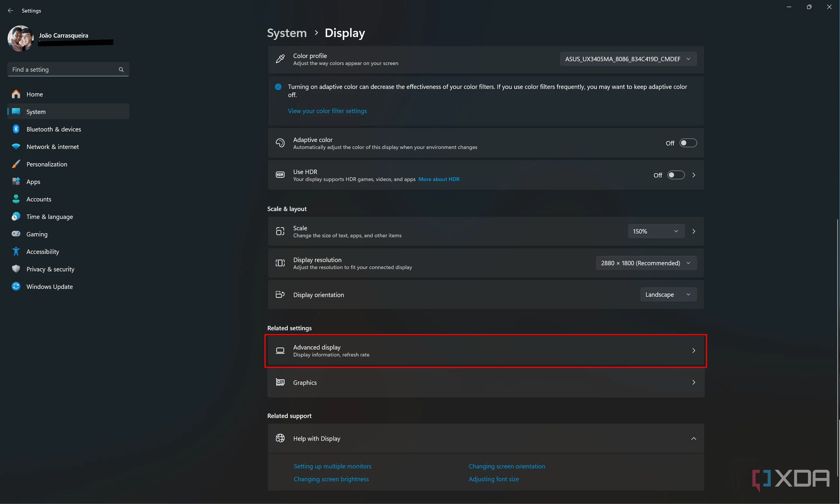This screenshot has height=504, width=840.
Task: Click the HDR badge icon
Action: click(x=280, y=175)
